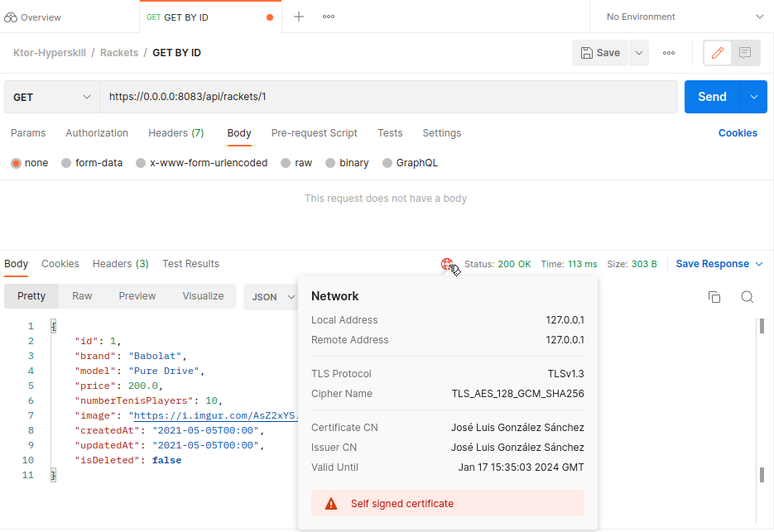
Task: Open the tab overflow three-dots menu
Action: (329, 17)
